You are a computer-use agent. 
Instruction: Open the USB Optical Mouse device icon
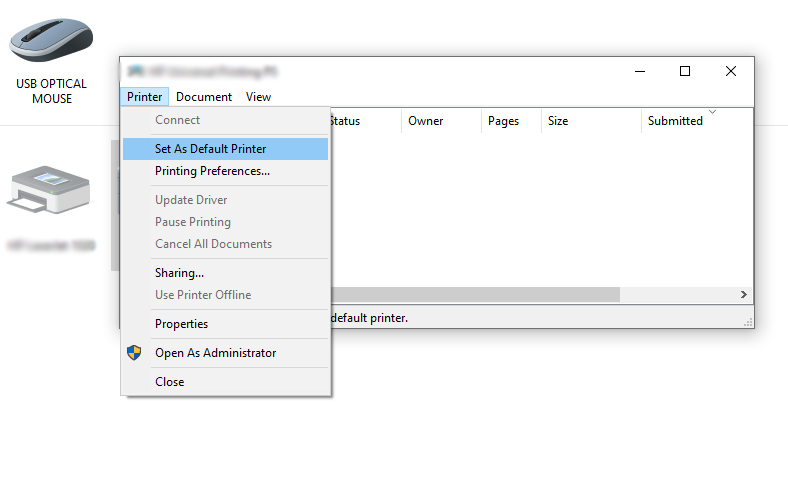51,40
